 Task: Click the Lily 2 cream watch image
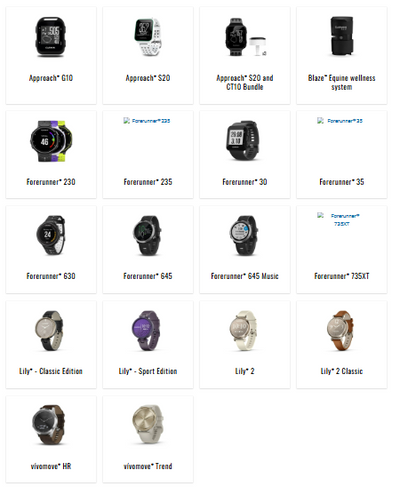pos(243,331)
